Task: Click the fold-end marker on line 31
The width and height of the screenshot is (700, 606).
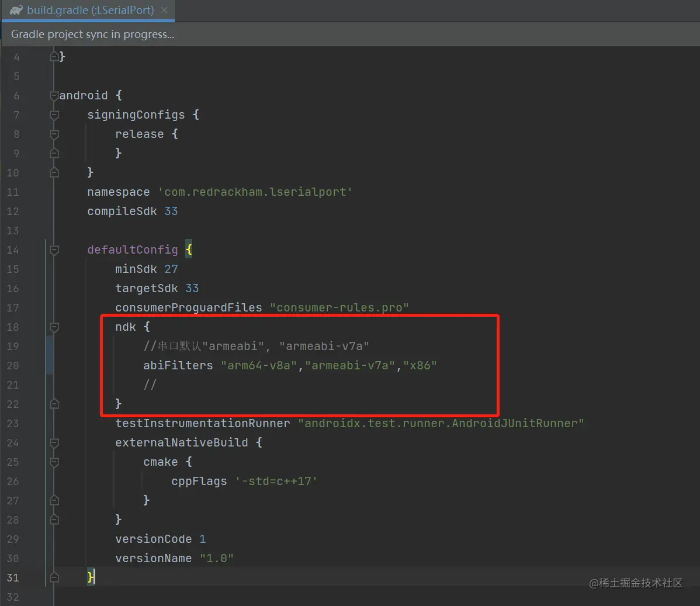Action: pyautogui.click(x=54, y=577)
